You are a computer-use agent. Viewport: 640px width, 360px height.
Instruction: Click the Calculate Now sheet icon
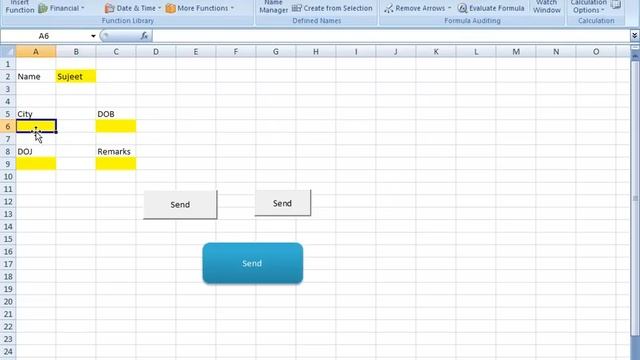pos(616,4)
